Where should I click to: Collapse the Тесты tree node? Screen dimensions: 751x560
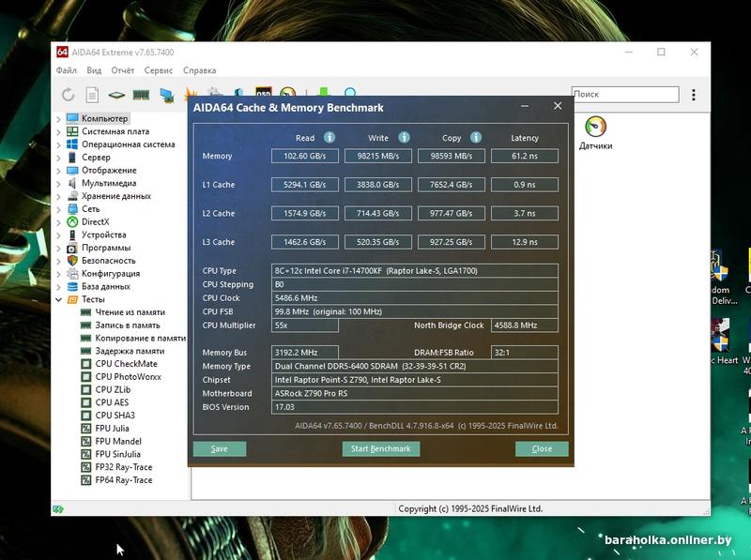click(x=58, y=299)
